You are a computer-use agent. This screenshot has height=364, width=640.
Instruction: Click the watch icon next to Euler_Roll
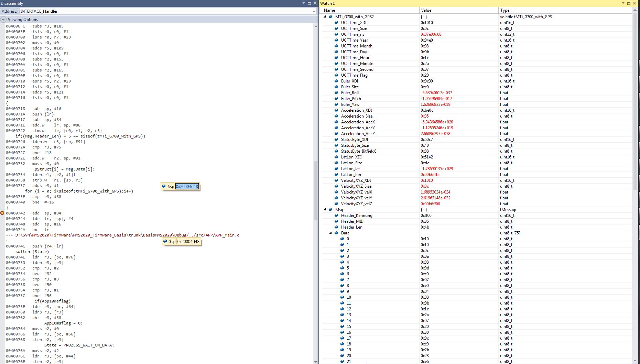pos(336,93)
